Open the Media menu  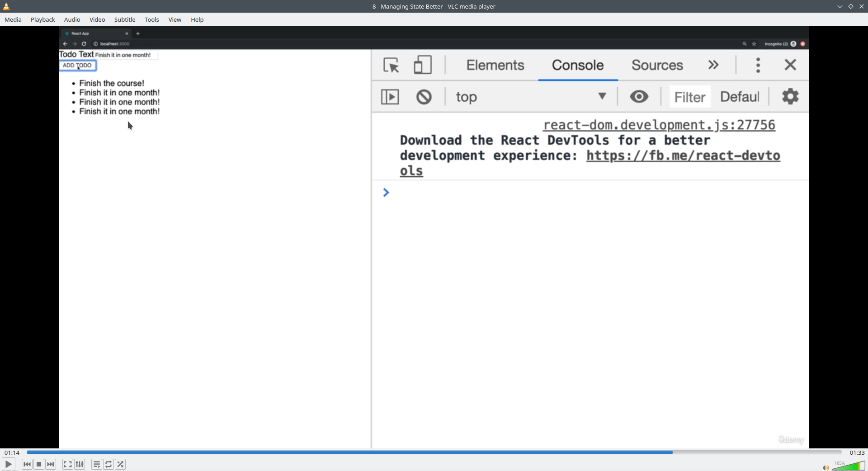click(13, 19)
